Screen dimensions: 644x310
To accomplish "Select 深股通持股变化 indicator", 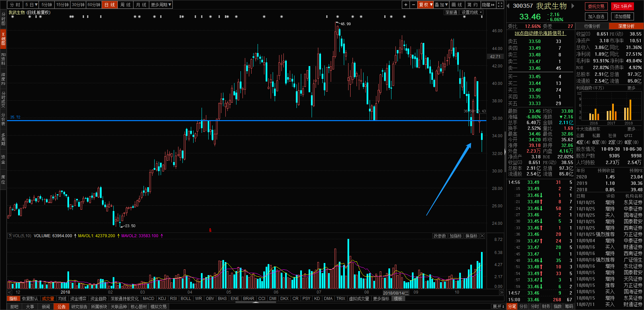I will point(124,299).
